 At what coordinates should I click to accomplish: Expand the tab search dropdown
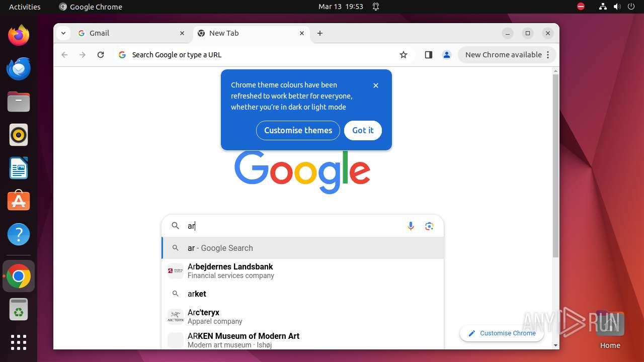click(63, 33)
